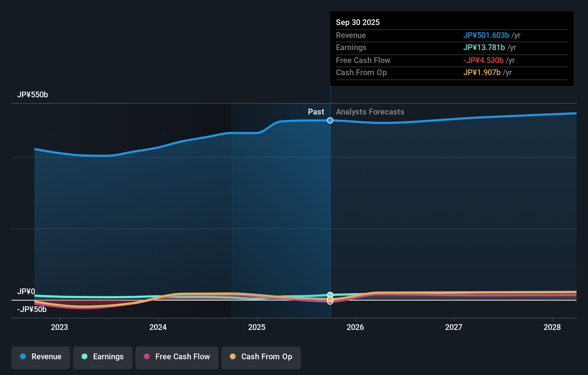Select the Cash From Op marker on the divider line
This screenshot has height=375, width=588.
(x=330, y=298)
